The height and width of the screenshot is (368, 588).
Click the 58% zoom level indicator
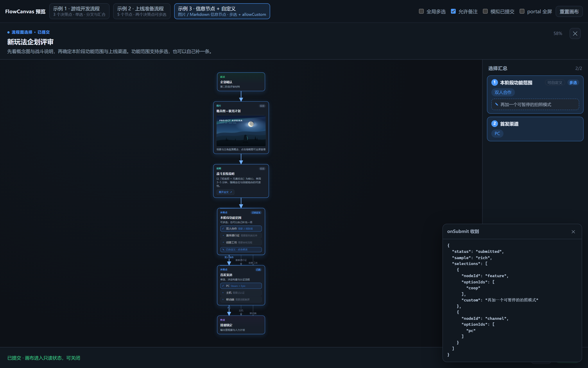click(558, 33)
